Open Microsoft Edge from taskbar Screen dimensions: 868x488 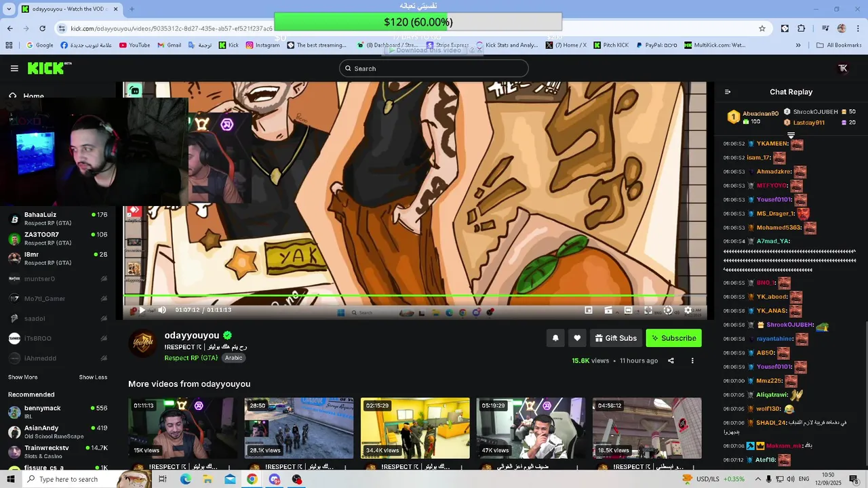point(185,479)
